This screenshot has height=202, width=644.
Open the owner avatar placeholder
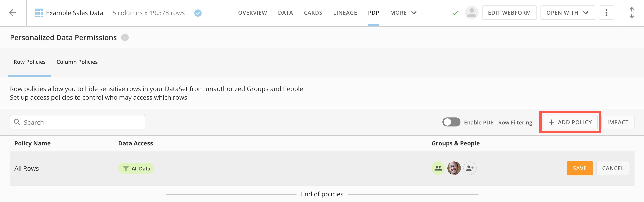click(471, 13)
